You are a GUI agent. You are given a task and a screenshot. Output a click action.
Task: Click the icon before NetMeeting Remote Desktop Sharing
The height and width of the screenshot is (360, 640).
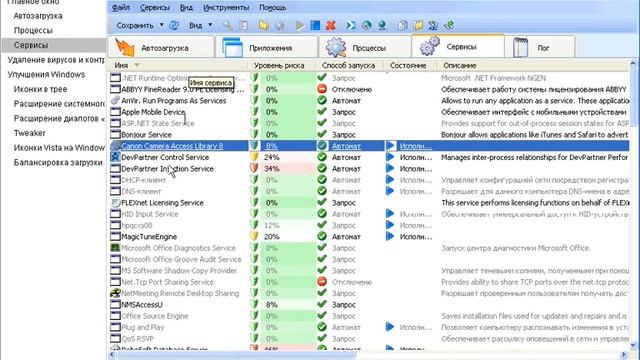coord(115,293)
